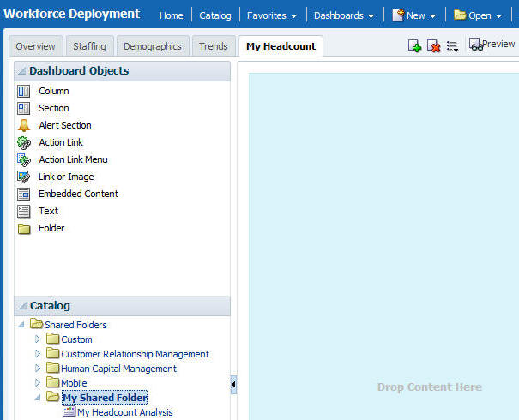Click the Text object label

tap(48, 211)
